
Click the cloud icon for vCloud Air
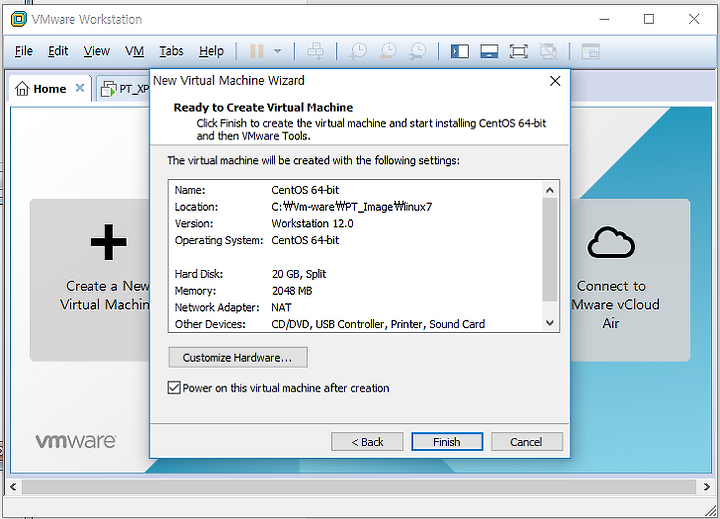coord(611,242)
